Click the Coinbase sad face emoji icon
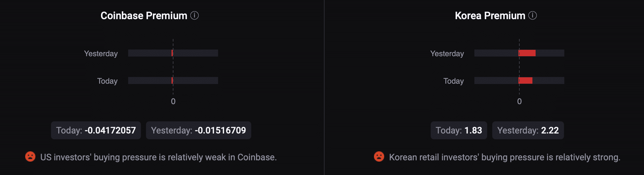The image size is (644, 175). click(x=30, y=156)
